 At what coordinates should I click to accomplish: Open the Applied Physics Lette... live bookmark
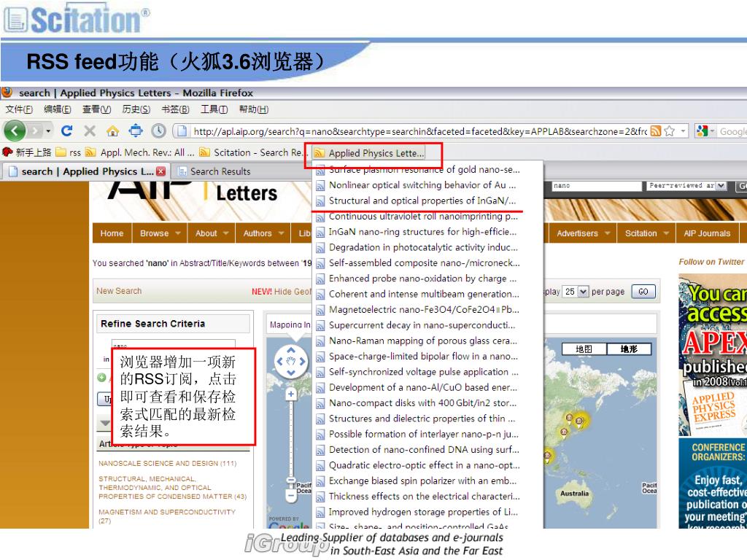pyautogui.click(x=369, y=153)
